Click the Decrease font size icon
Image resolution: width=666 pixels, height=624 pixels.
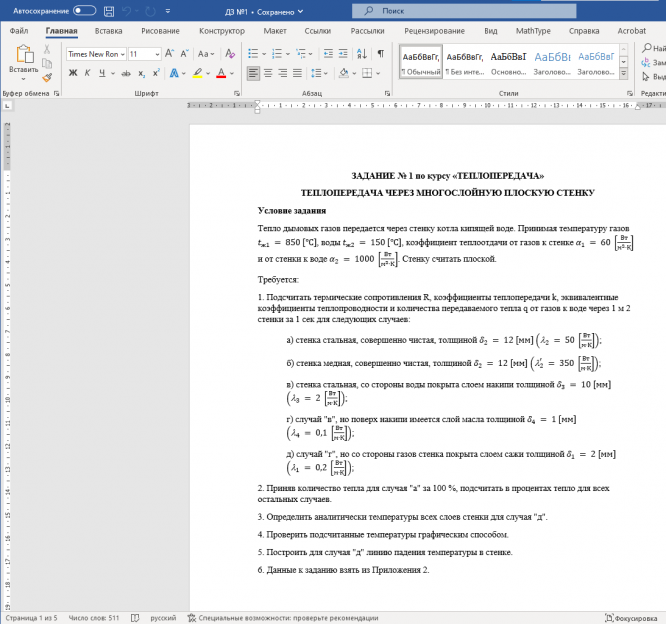[x=184, y=54]
